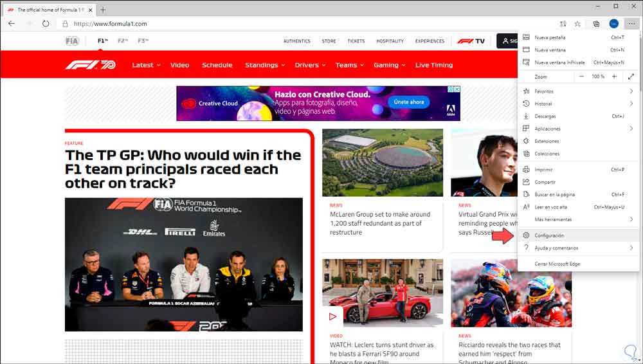This screenshot has width=643, height=364.
Task: Open Colecciones from the menu
Action: click(578, 154)
